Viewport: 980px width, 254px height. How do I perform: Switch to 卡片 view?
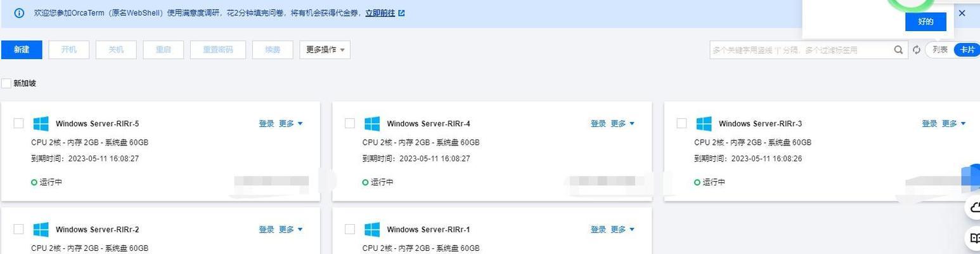click(967, 50)
